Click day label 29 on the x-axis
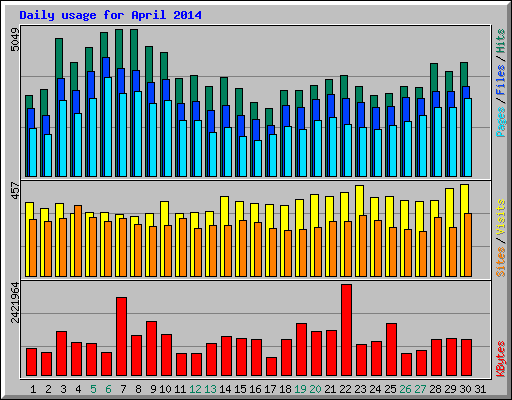The image size is (512, 400). pyautogui.click(x=450, y=389)
